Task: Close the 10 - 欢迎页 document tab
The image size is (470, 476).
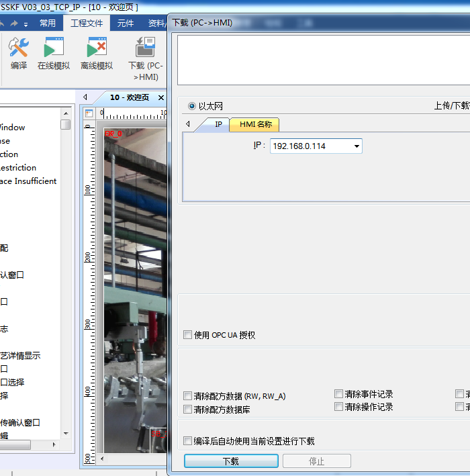Action: click(161, 97)
